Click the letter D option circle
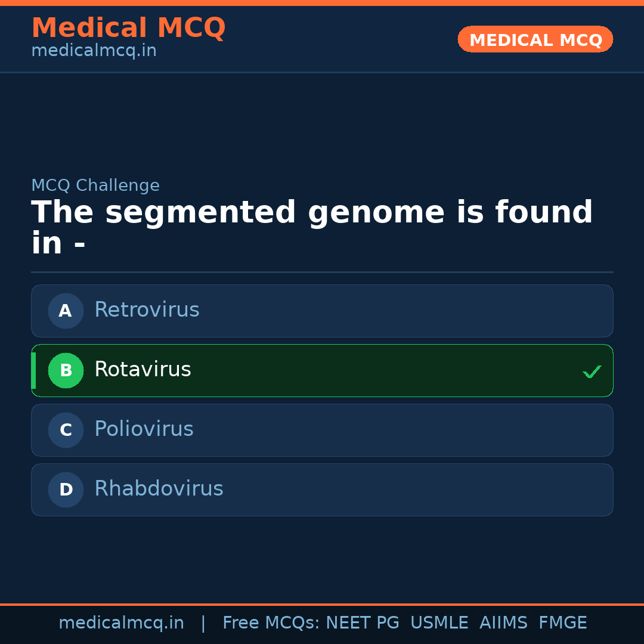The image size is (644, 644). [x=66, y=490]
